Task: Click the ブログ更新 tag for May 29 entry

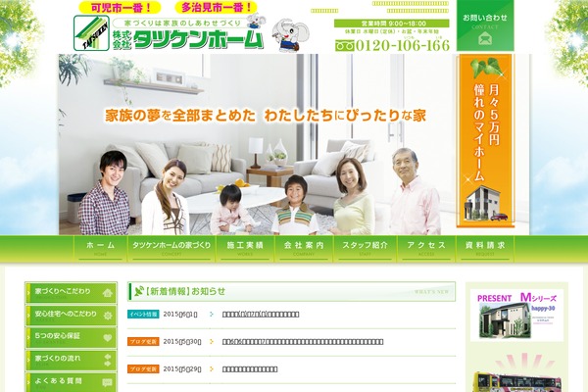Action: [143, 369]
